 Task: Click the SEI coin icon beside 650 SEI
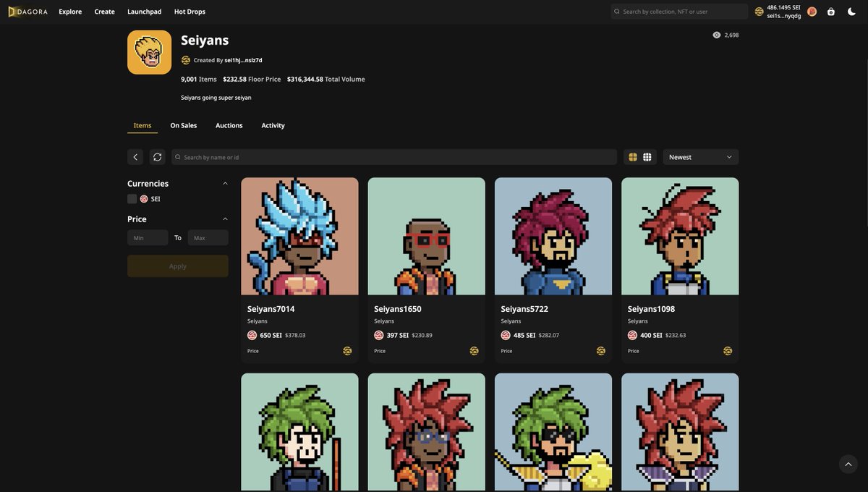(252, 336)
